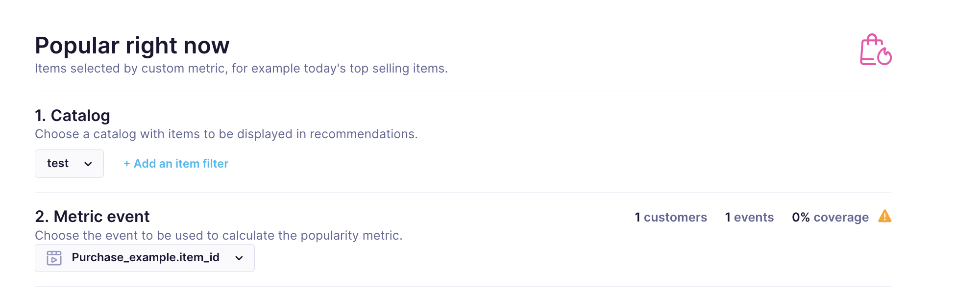Click the subtitle about today's top selling items
The width and height of the screenshot is (980, 297).
(x=241, y=69)
